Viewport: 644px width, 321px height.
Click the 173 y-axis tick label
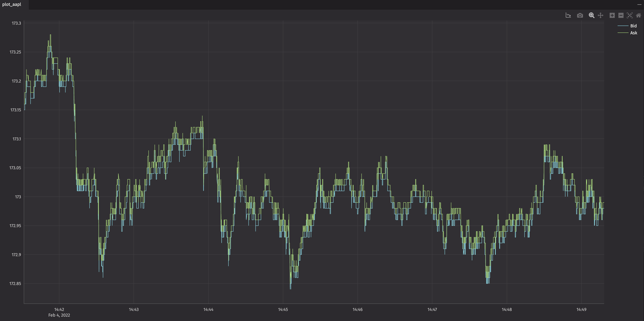coord(18,197)
